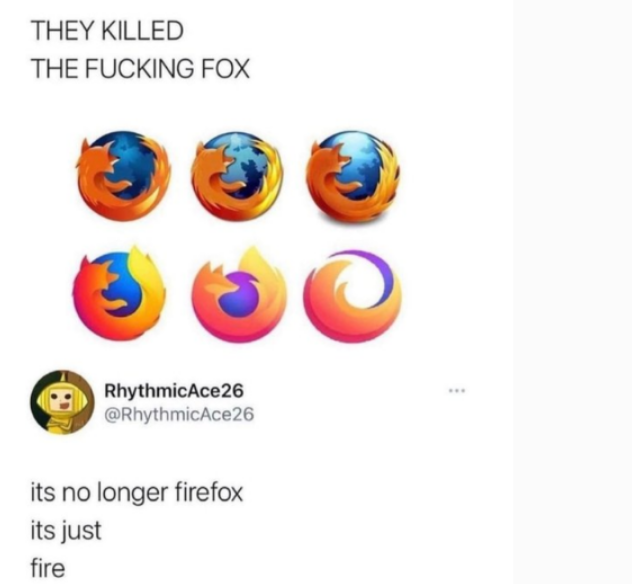Click the grey blank strip on the right
Screen dimensions: 632x584
pyautogui.click(x=572, y=292)
